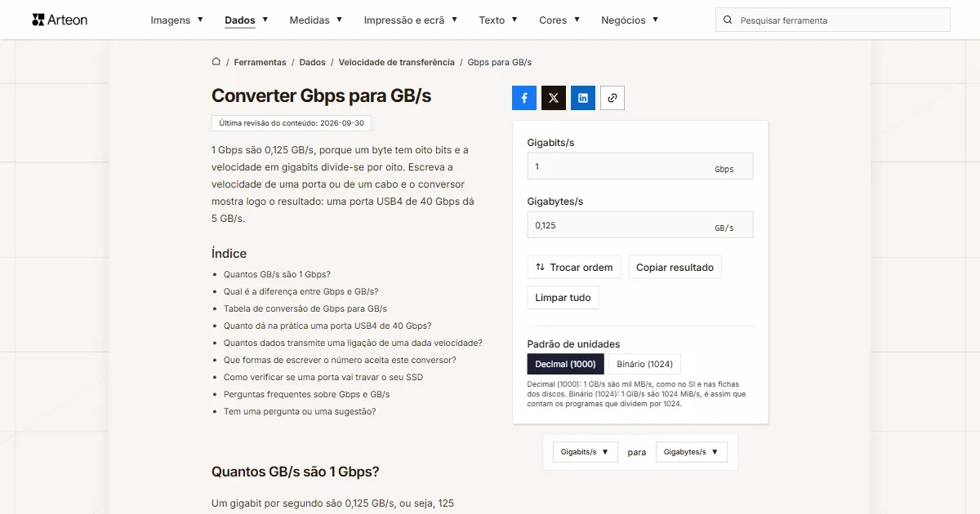Select Decimal (1000) unit standard
Image resolution: width=980 pixels, height=514 pixels.
(x=566, y=364)
